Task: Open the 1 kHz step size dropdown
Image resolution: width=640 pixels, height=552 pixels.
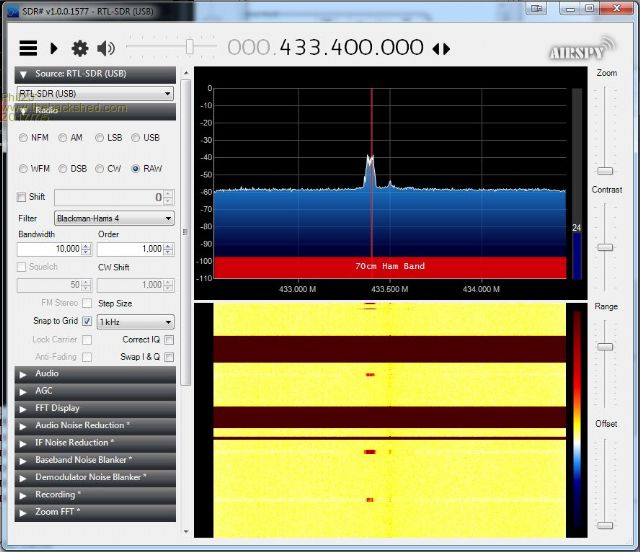Action: tap(136, 322)
